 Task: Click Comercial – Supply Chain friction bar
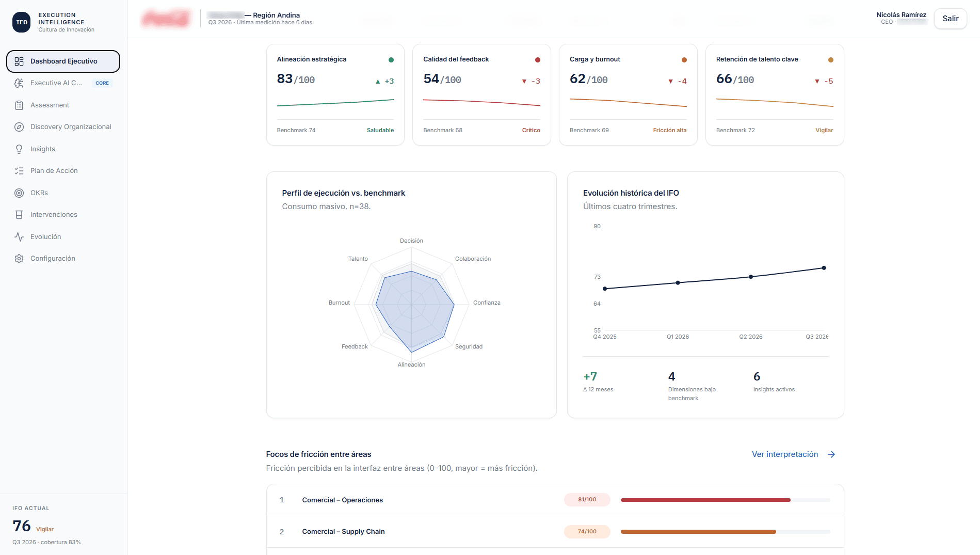coord(726,532)
